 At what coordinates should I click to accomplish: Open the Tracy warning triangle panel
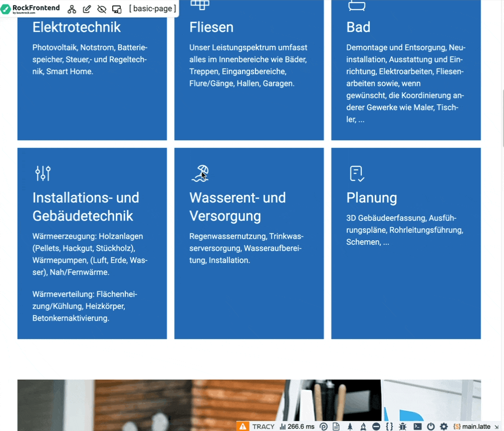(243, 427)
